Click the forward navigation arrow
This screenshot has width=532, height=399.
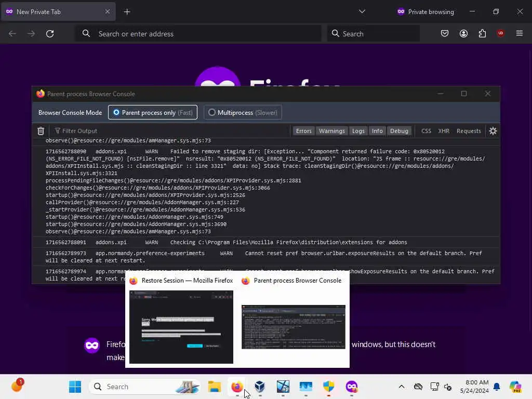[x=31, y=34]
